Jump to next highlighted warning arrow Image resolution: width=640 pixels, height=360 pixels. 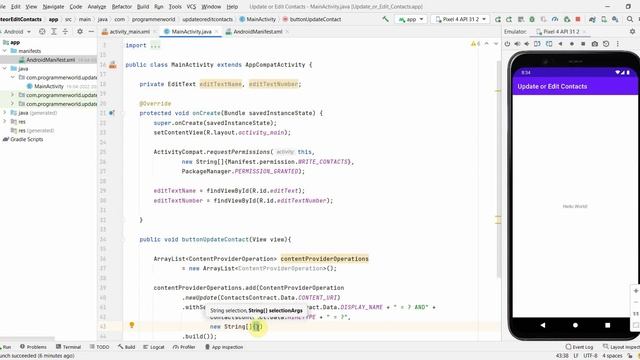coord(496,44)
